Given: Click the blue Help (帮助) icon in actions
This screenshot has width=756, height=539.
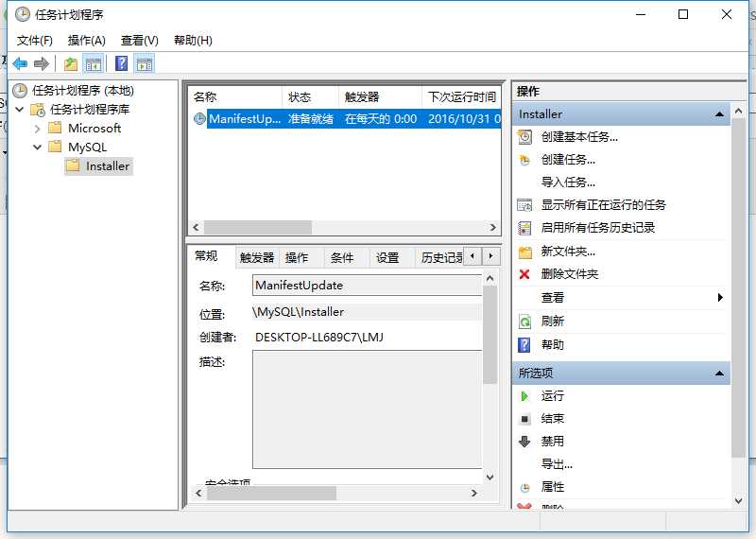Looking at the screenshot, I should coord(524,344).
